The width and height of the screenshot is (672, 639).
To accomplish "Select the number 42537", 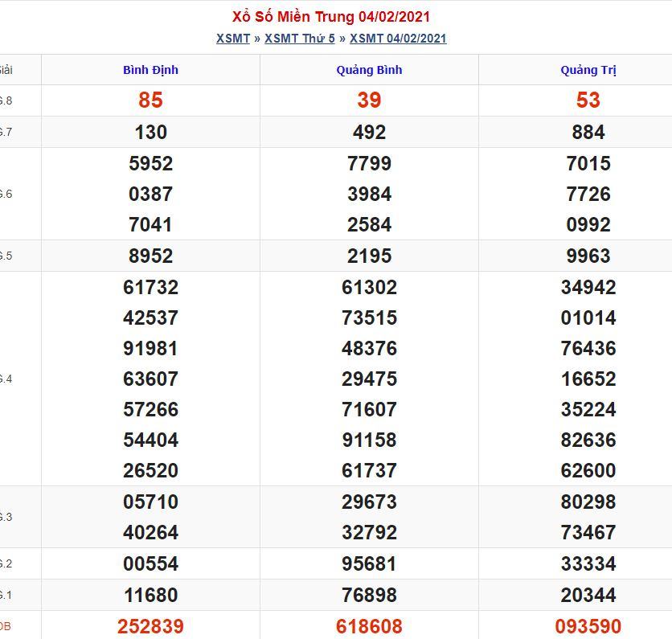I will tap(150, 317).
